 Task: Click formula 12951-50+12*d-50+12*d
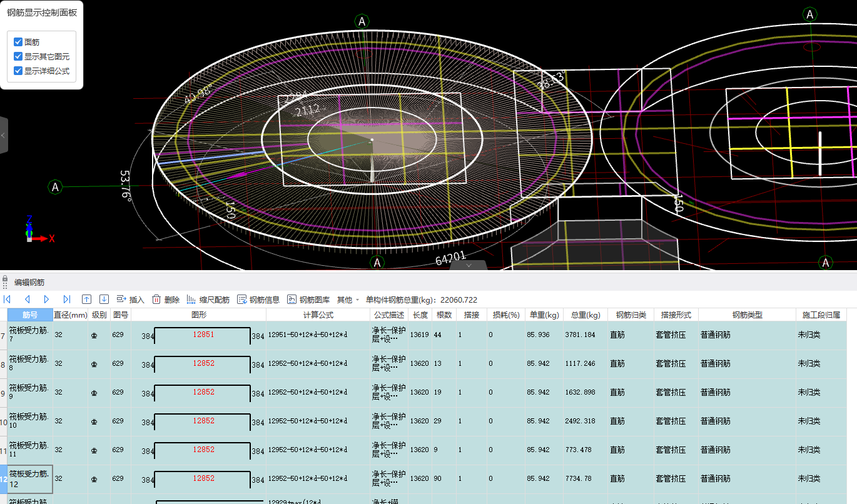click(307, 335)
